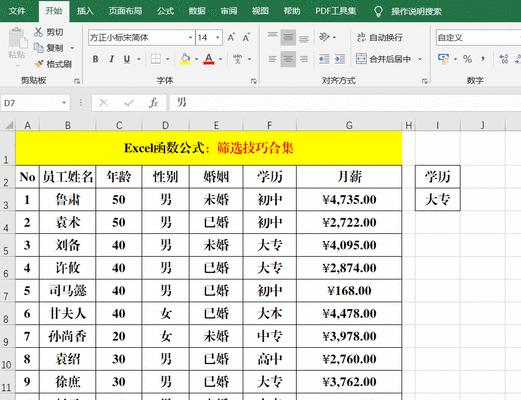Copy selection with the copy icon
521x400 pixels.
pos(39,48)
